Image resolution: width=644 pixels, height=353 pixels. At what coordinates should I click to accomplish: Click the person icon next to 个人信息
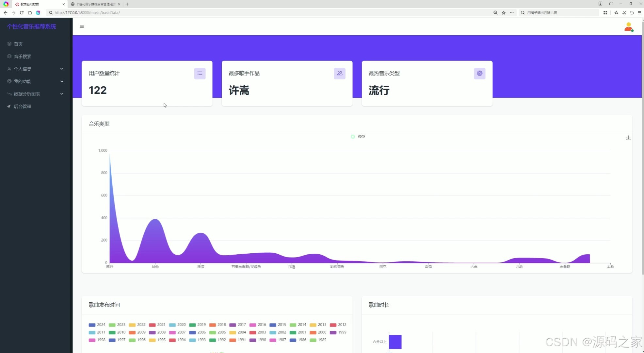pyautogui.click(x=9, y=69)
